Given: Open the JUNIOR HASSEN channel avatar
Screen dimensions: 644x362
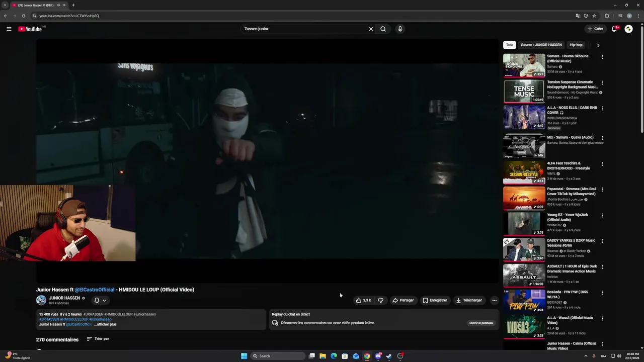Looking at the screenshot, I should coord(41,300).
